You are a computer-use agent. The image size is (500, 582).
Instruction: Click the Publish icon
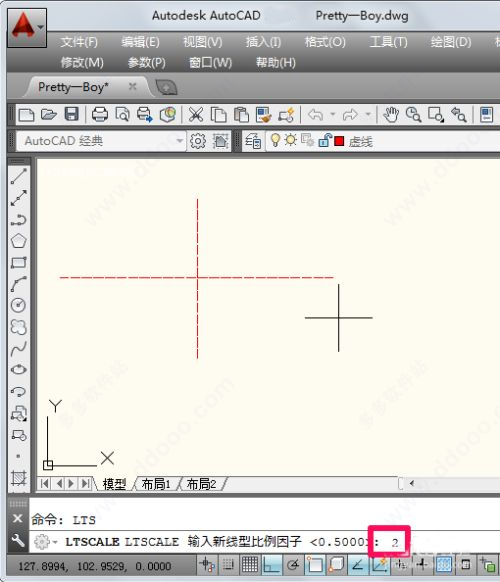tap(144, 115)
